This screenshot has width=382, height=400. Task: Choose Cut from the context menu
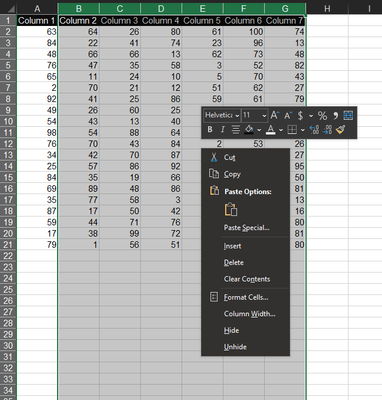point(245,157)
